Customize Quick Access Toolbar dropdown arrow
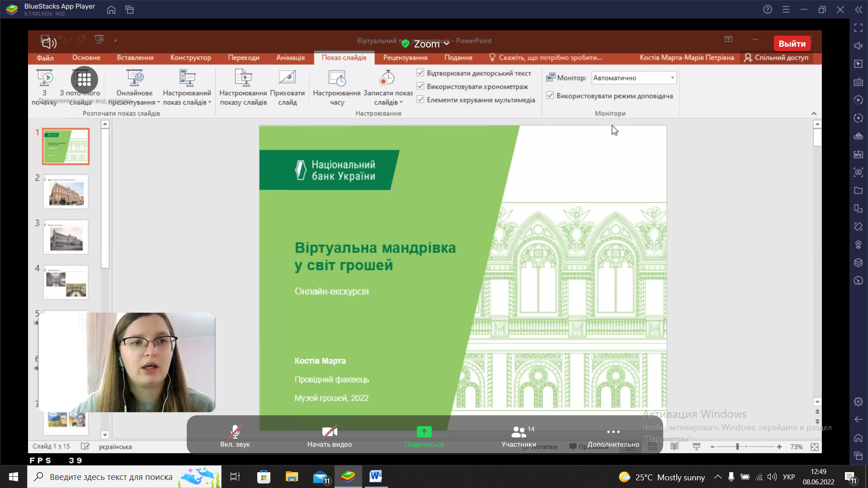Screen dimensions: 868x488 pos(116,40)
